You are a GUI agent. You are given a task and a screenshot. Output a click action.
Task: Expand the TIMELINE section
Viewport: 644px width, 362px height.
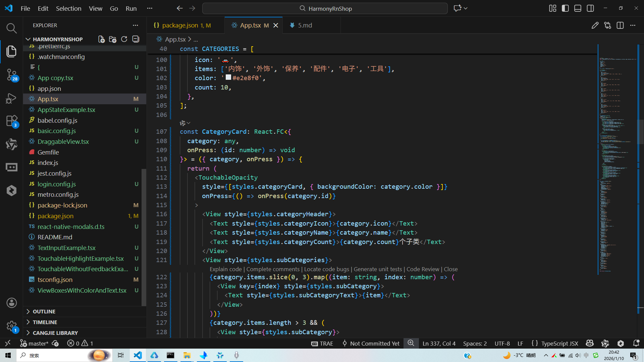pyautogui.click(x=45, y=322)
